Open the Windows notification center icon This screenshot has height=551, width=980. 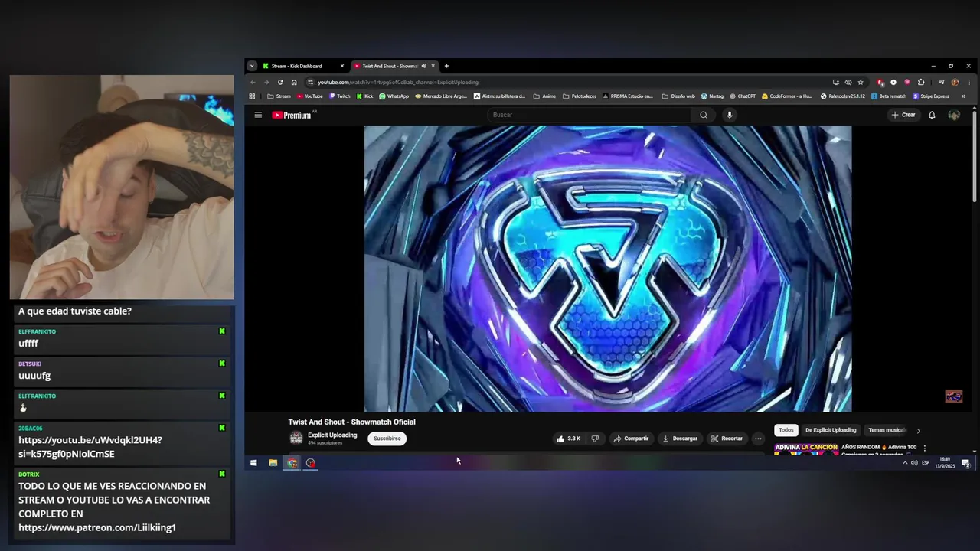pyautogui.click(x=966, y=463)
